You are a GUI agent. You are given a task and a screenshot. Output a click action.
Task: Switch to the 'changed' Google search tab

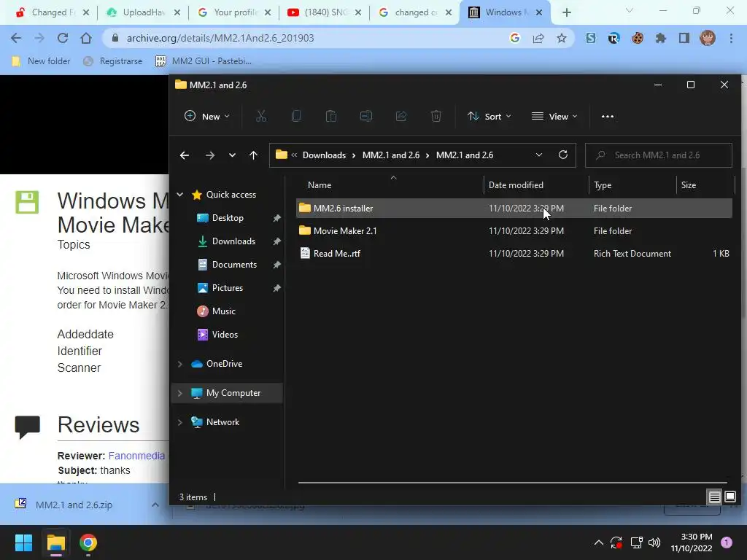click(416, 12)
